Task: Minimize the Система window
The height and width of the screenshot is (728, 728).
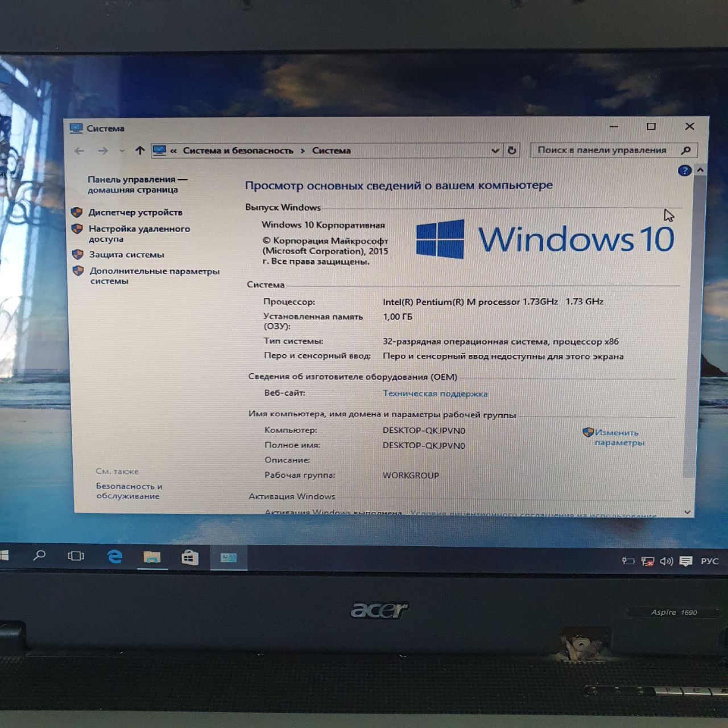Action: coord(614,126)
